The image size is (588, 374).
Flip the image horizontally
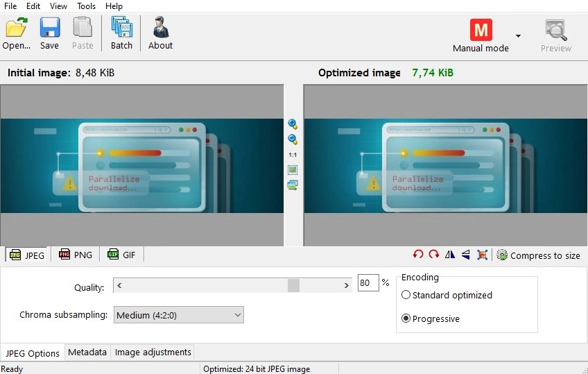click(449, 255)
